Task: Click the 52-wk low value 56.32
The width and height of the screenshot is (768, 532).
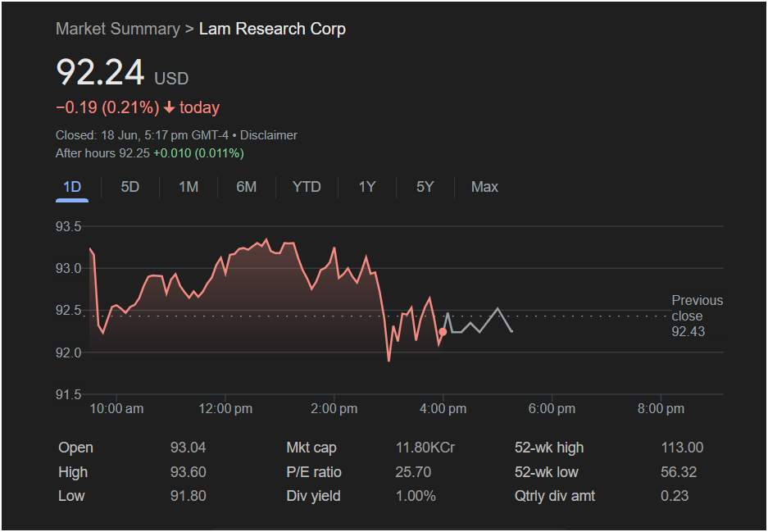Action: point(679,472)
